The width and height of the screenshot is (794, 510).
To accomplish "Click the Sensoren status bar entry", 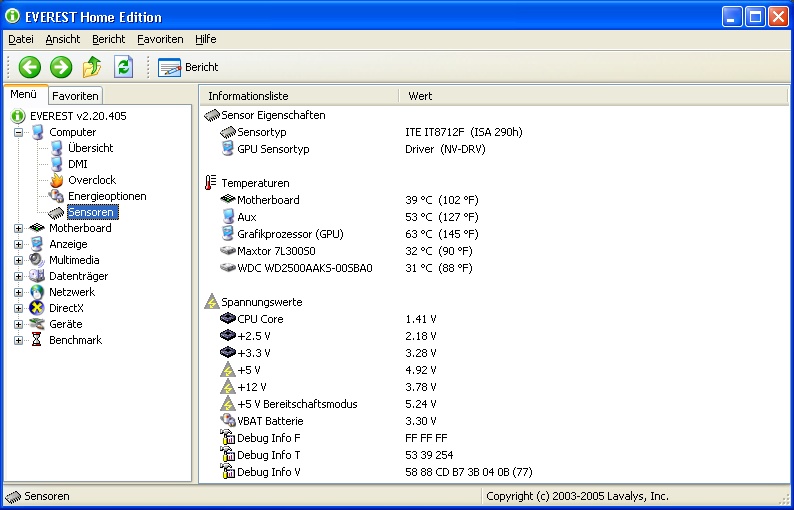I will point(38,496).
